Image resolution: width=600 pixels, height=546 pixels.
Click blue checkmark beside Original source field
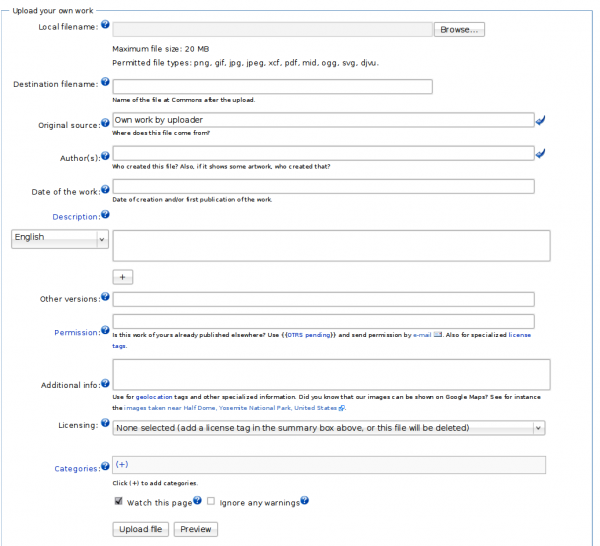(540, 121)
